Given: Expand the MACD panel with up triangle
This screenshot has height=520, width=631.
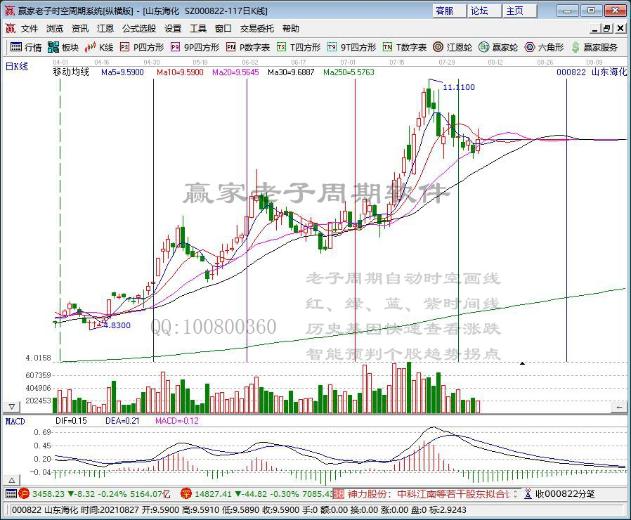Looking at the screenshot, I should coord(12,480).
